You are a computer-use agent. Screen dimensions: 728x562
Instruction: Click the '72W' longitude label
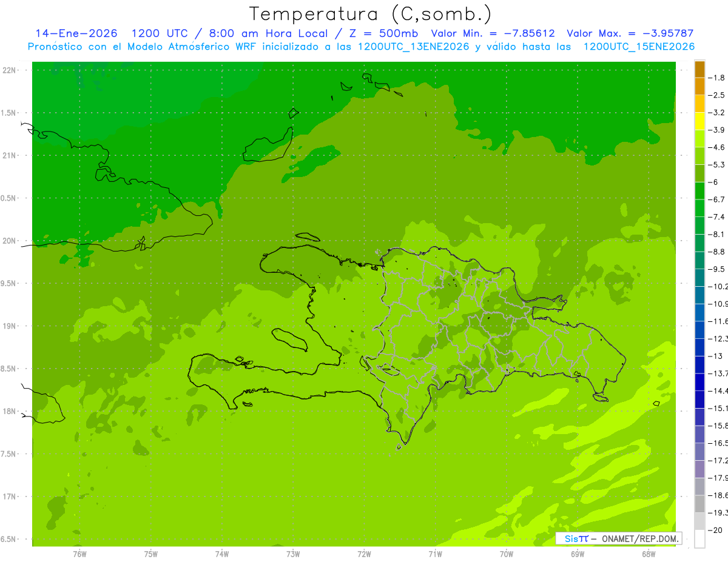[364, 554]
